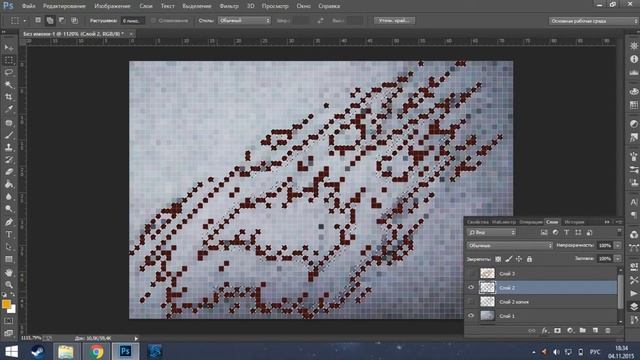
Task: Toggle lock position
Action: [x=519, y=259]
